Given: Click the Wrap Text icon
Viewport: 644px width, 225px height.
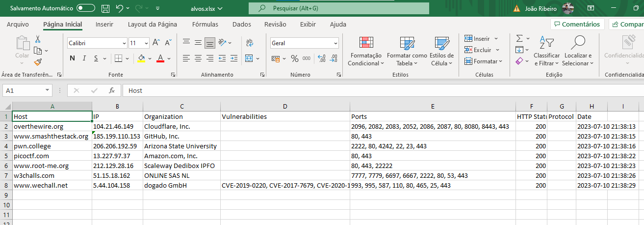Looking at the screenshot, I should (249, 43).
